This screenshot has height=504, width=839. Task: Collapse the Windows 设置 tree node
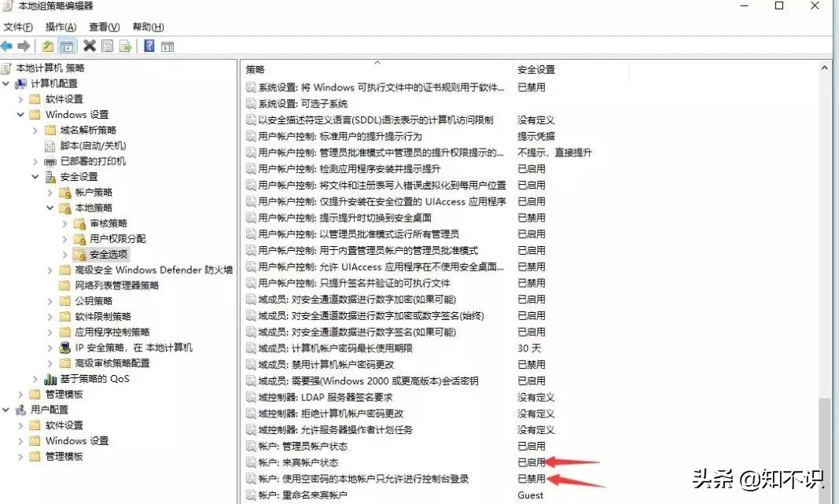point(21,114)
